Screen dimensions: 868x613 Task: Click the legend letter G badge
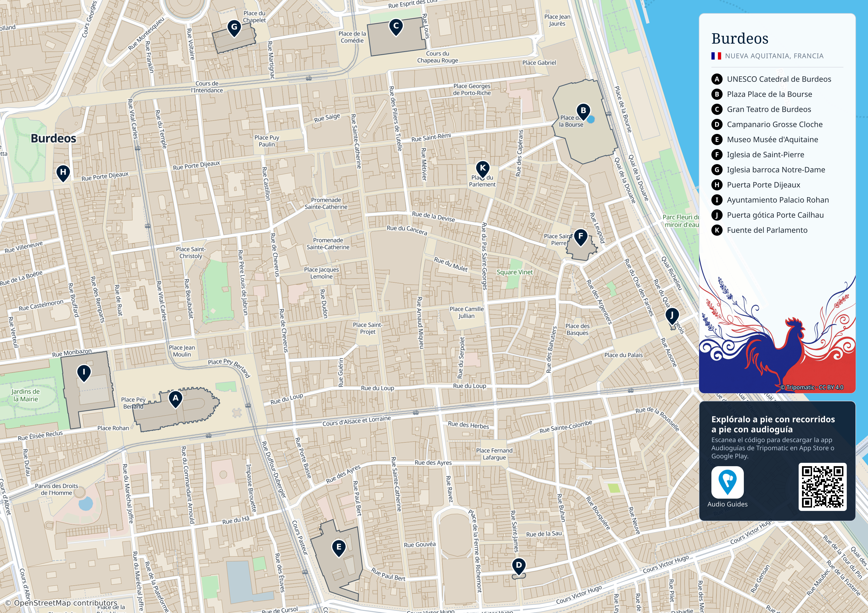click(717, 170)
